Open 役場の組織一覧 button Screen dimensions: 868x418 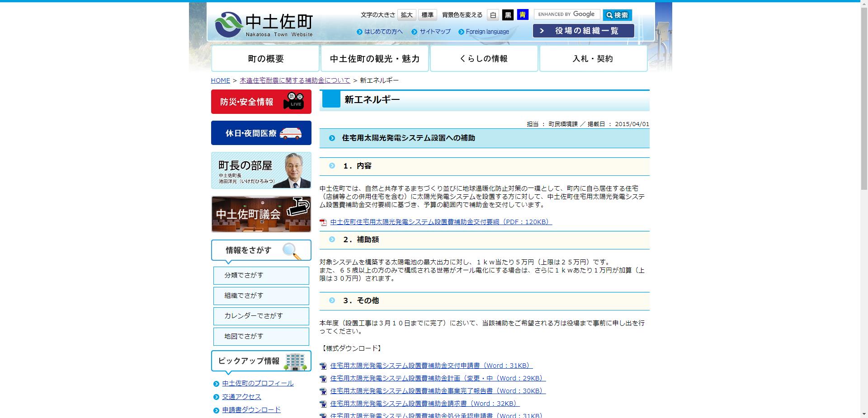click(x=583, y=30)
